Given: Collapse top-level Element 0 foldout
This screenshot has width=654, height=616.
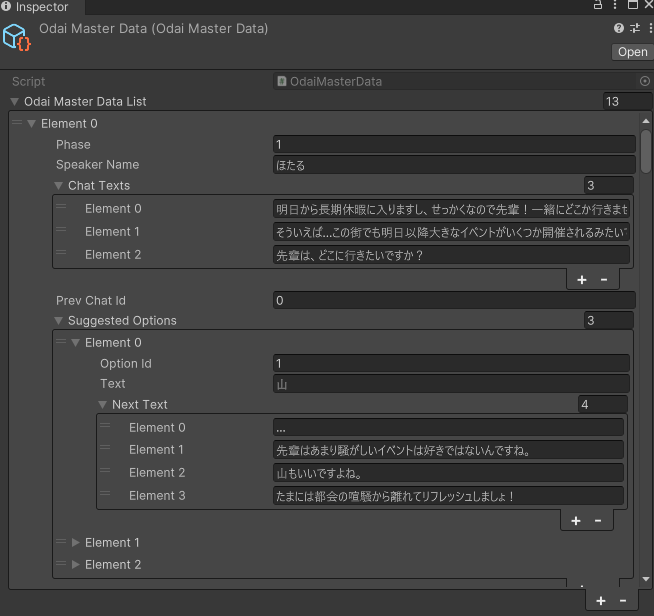Looking at the screenshot, I should click(31, 123).
